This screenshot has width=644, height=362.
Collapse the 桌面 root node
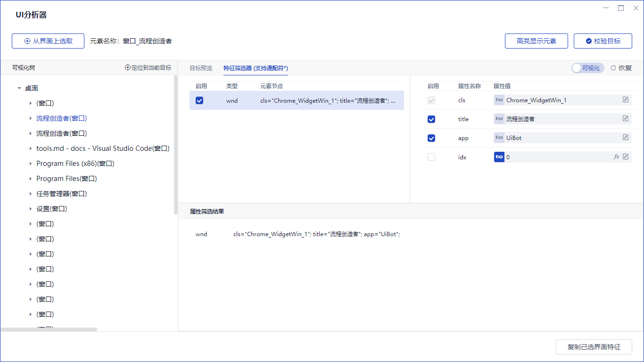click(x=19, y=88)
